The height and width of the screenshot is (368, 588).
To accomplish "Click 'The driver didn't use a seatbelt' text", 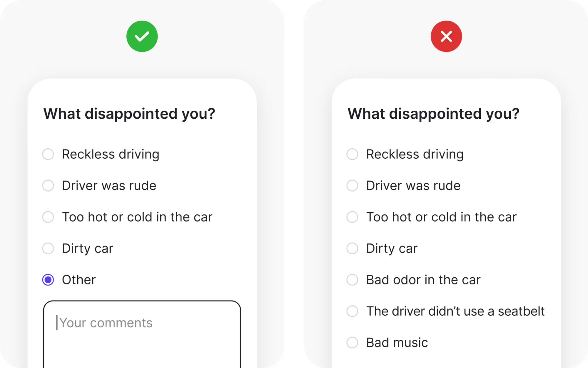I will (455, 311).
